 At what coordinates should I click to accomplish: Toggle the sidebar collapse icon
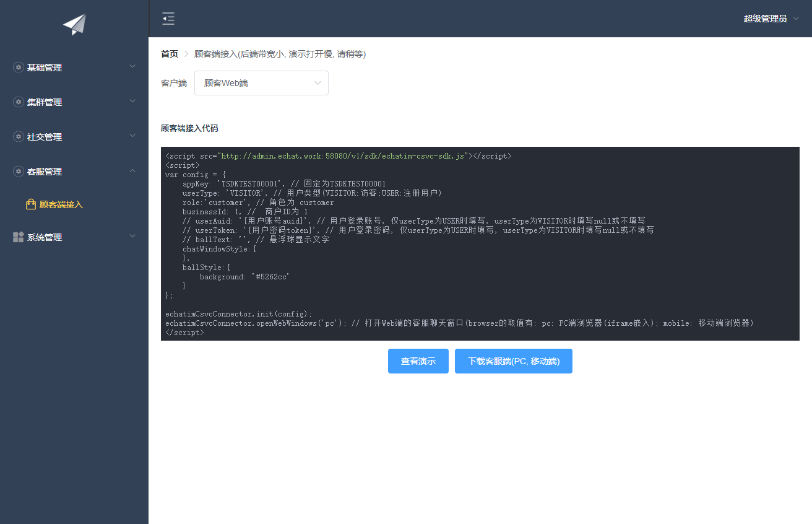click(x=168, y=19)
